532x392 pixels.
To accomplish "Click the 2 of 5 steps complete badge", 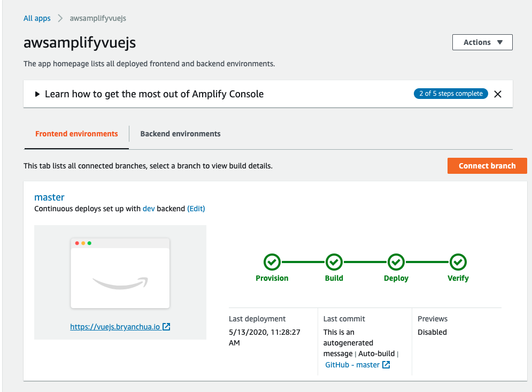I will 451,94.
